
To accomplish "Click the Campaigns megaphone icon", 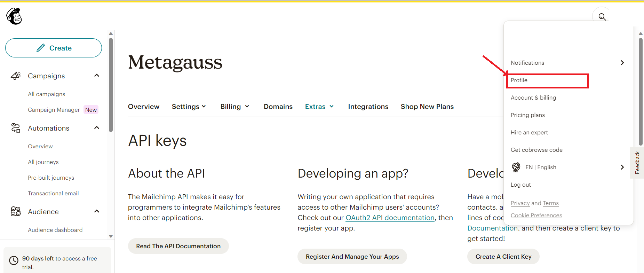I will coord(16,76).
